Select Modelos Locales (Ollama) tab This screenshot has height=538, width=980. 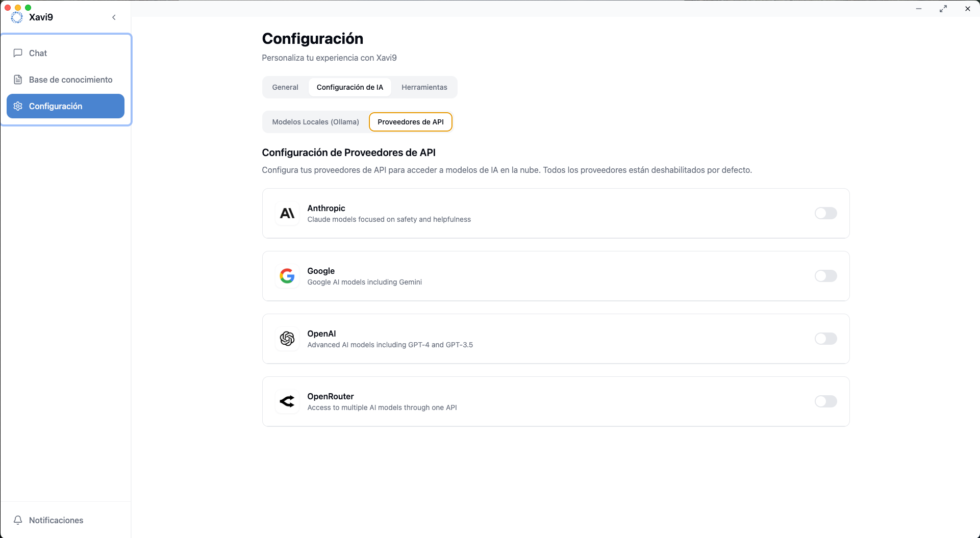point(315,122)
